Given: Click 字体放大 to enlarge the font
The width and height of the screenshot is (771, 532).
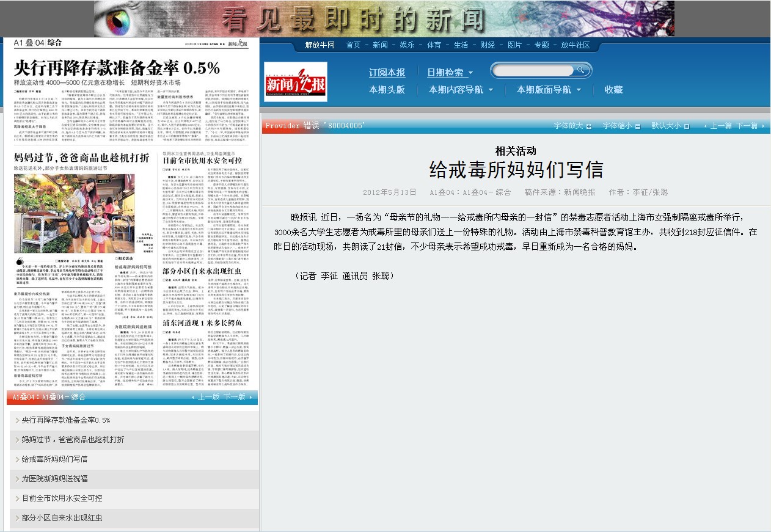Looking at the screenshot, I should (572, 126).
